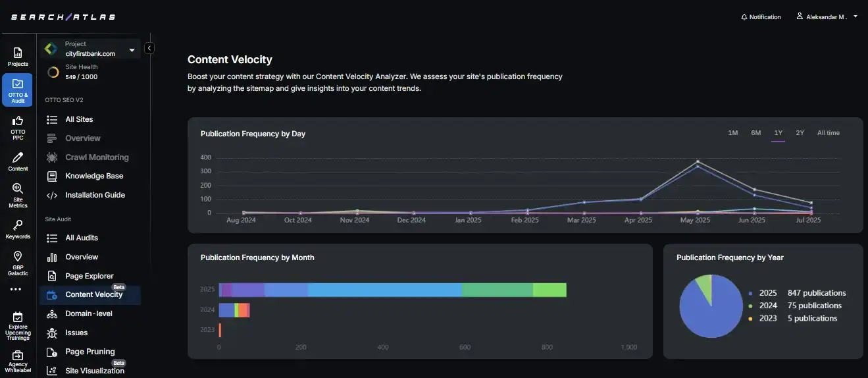Image resolution: width=868 pixels, height=378 pixels.
Task: Click the 2025 bar in monthly chart
Action: pyautogui.click(x=392, y=290)
